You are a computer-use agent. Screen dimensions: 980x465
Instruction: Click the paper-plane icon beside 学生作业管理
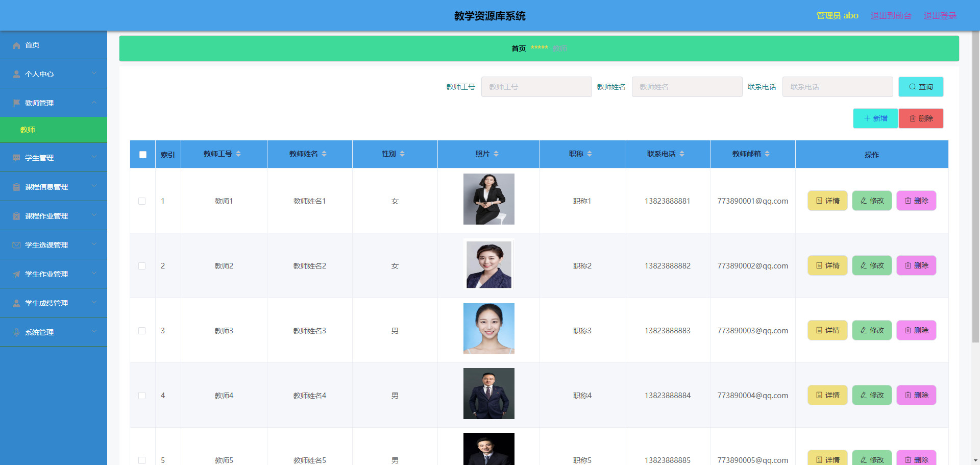pos(16,275)
